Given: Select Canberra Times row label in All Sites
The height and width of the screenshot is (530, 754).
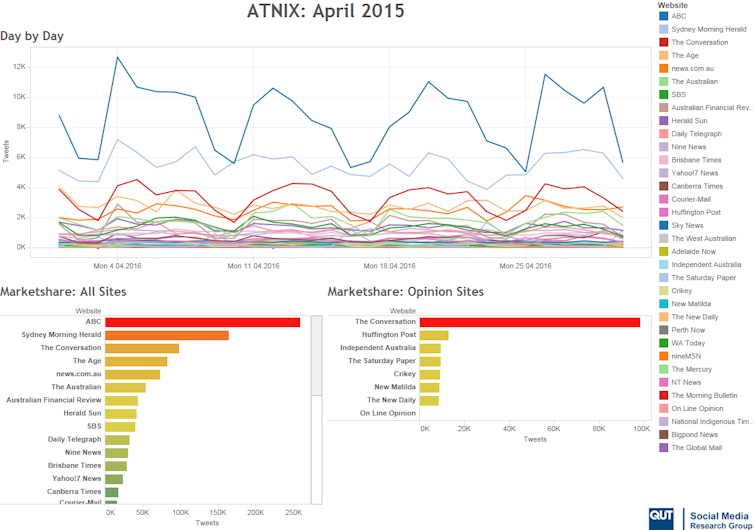Looking at the screenshot, I should pos(74,492).
